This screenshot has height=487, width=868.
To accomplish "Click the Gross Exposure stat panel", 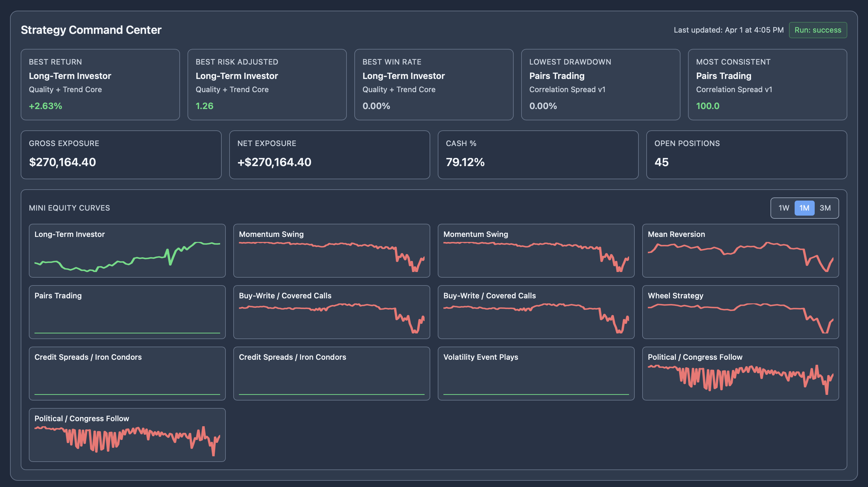I will pos(121,154).
